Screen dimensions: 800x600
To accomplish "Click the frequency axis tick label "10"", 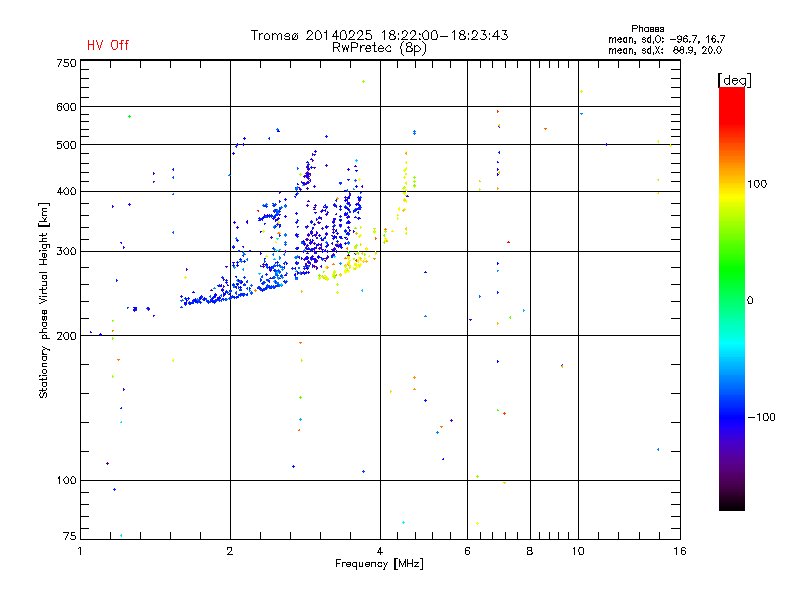I will [x=578, y=551].
